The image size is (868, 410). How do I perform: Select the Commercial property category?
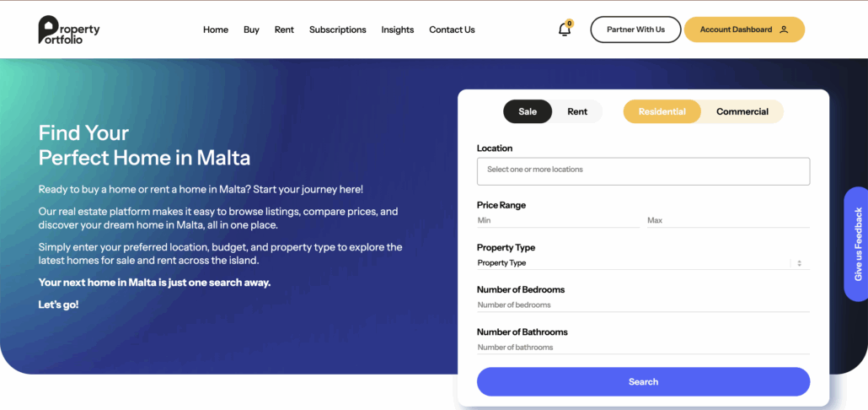pyautogui.click(x=742, y=111)
